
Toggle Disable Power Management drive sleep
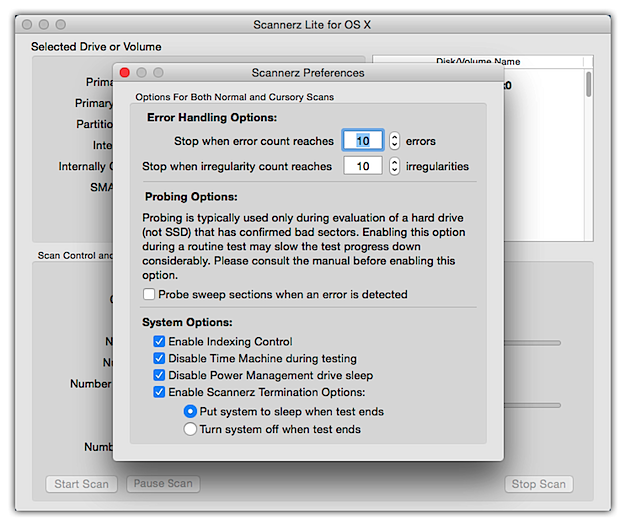tap(159, 375)
